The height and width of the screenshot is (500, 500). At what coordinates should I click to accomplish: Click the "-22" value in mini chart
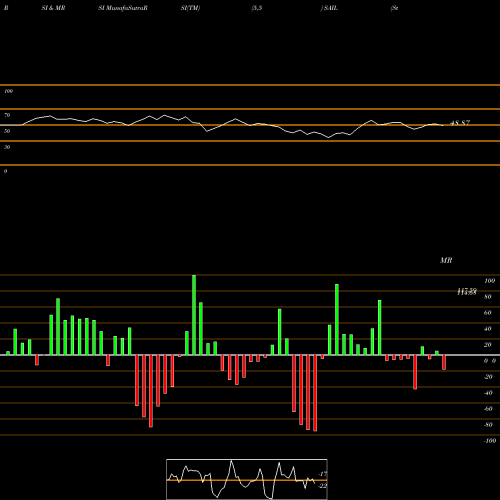coord(322,486)
